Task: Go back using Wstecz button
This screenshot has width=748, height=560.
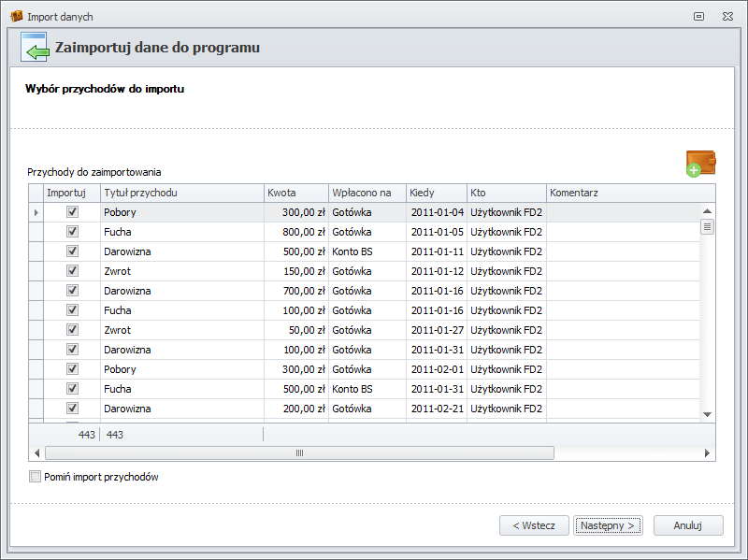Action: tap(534, 525)
